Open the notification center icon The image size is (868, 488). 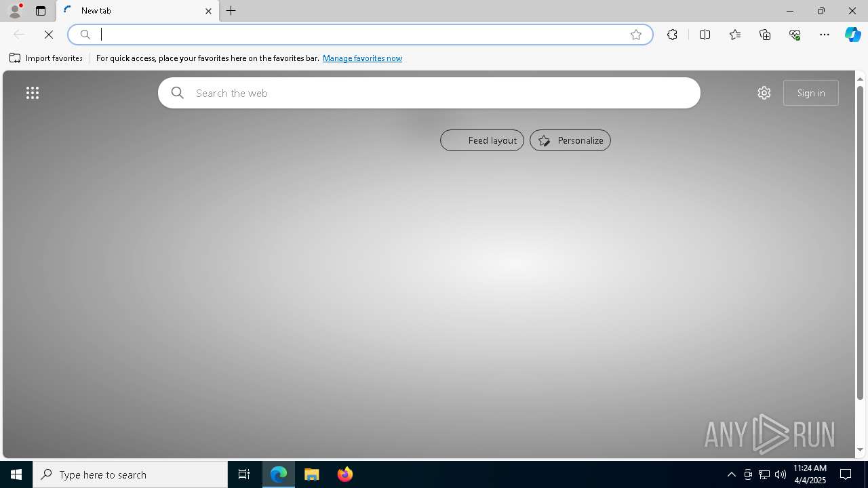point(846,474)
